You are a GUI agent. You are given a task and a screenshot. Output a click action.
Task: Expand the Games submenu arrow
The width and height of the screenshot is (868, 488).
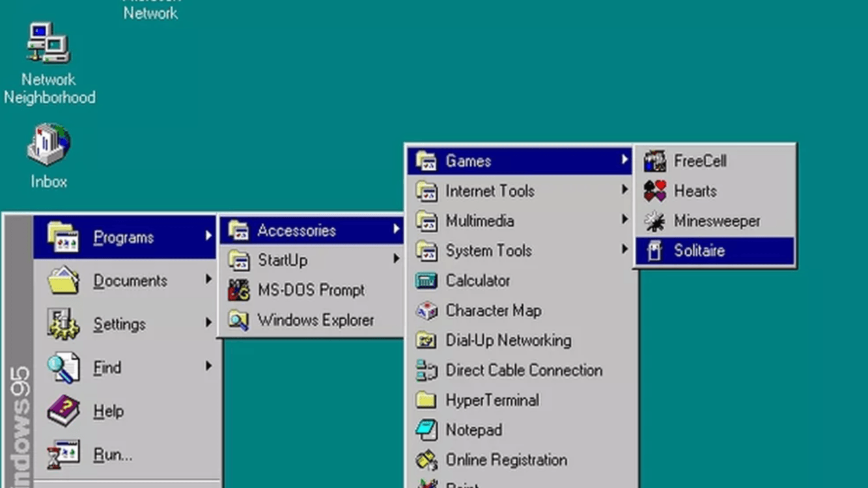624,159
